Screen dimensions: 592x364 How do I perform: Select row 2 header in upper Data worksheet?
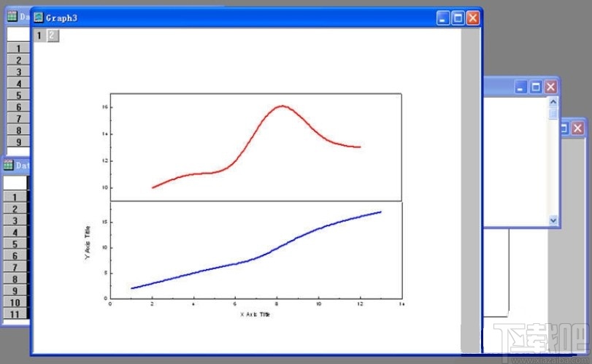click(x=18, y=60)
